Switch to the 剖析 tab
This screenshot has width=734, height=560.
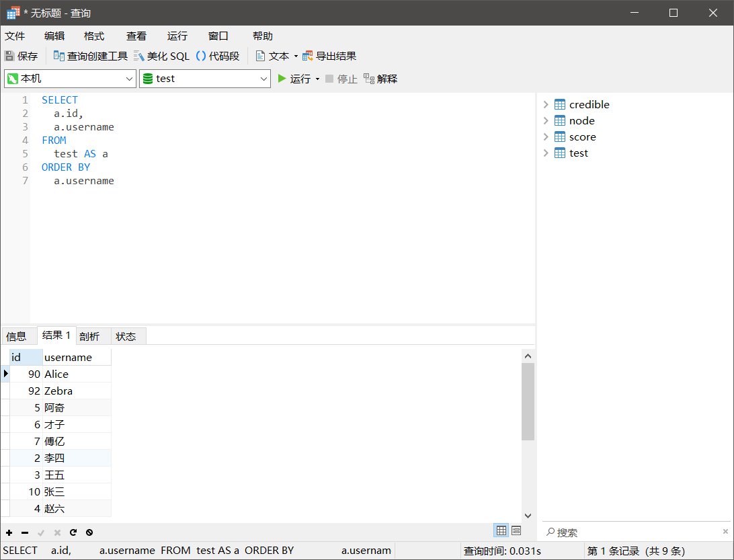[89, 336]
